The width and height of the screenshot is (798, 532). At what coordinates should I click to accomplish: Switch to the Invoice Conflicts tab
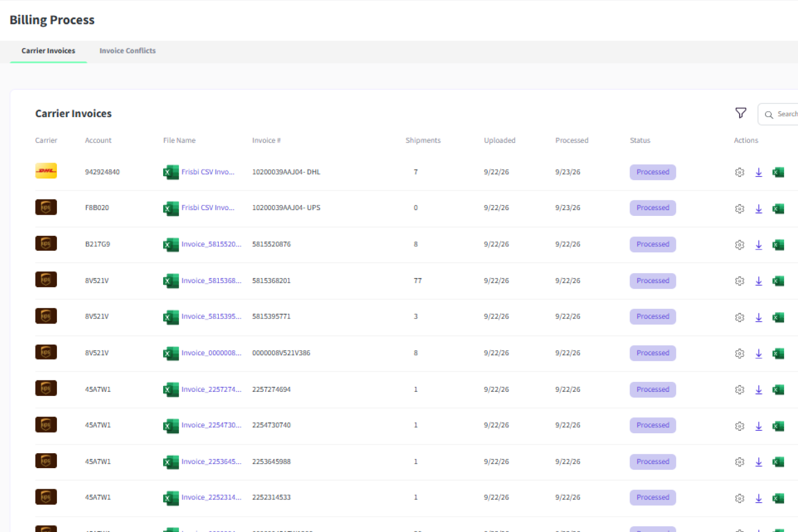point(128,51)
